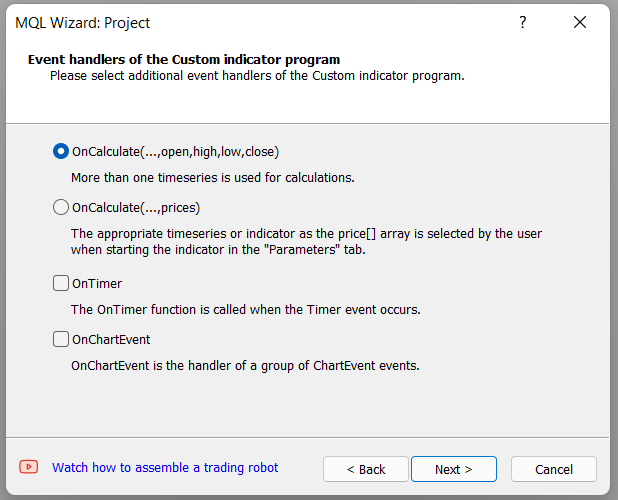Cancel the wizard
This screenshot has width=618, height=500.
(x=554, y=469)
